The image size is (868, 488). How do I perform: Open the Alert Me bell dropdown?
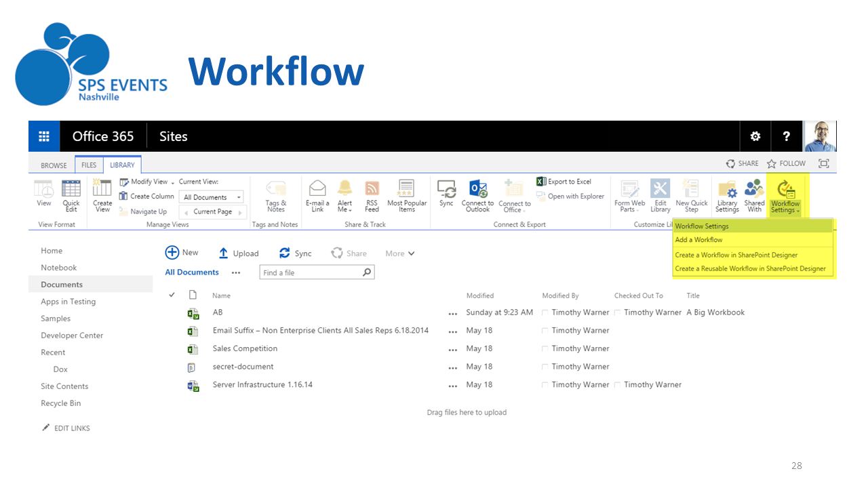345,196
